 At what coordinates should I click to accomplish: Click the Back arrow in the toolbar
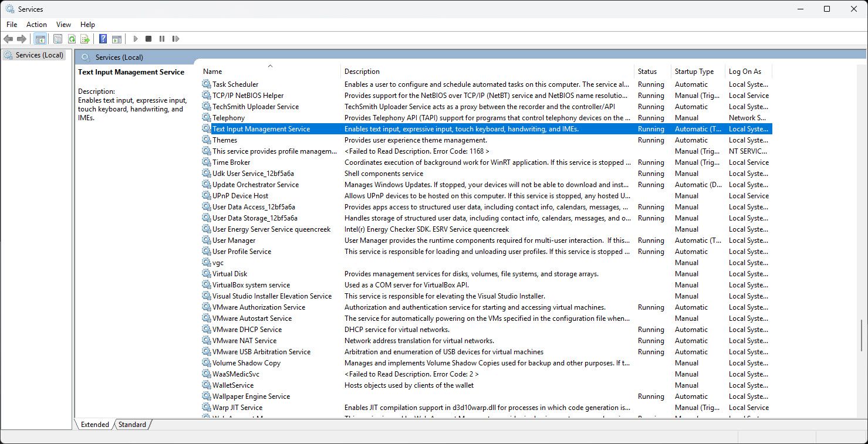click(x=8, y=39)
